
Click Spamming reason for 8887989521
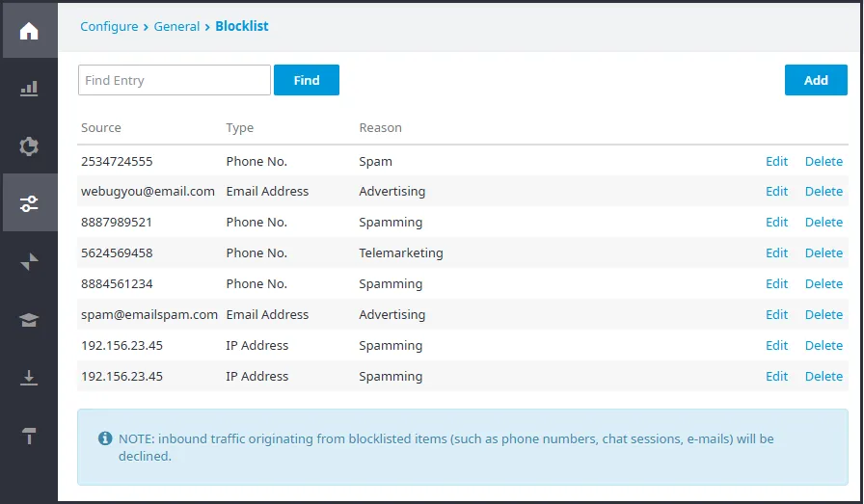click(391, 222)
